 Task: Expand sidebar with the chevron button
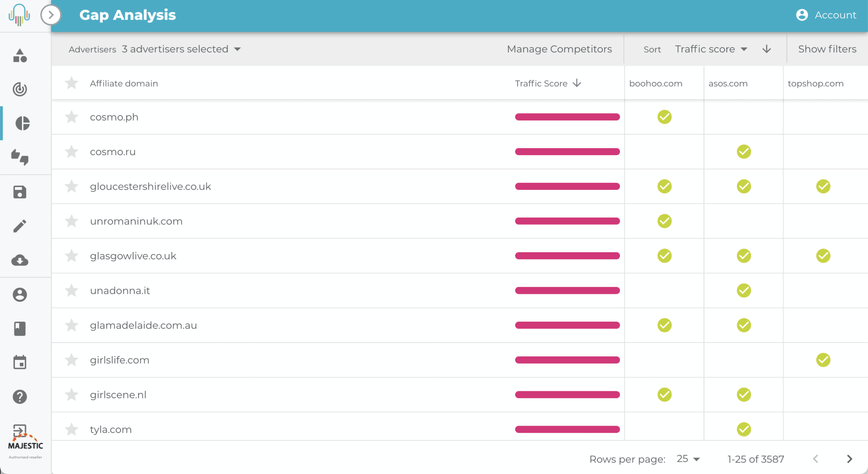pos(51,15)
